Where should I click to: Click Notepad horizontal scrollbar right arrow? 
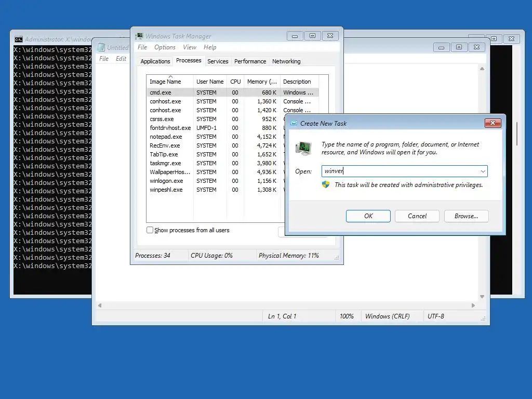pyautogui.click(x=473, y=305)
